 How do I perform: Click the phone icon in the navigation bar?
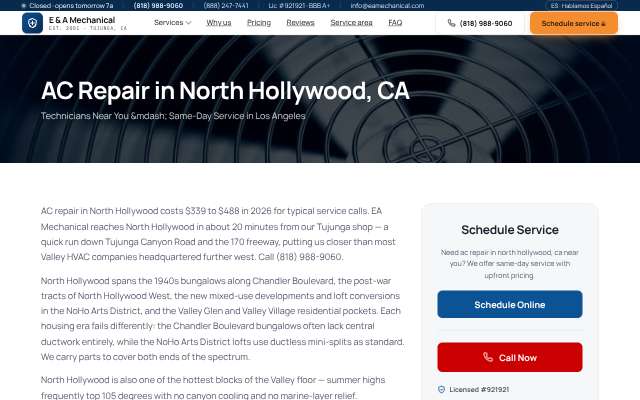pos(451,23)
